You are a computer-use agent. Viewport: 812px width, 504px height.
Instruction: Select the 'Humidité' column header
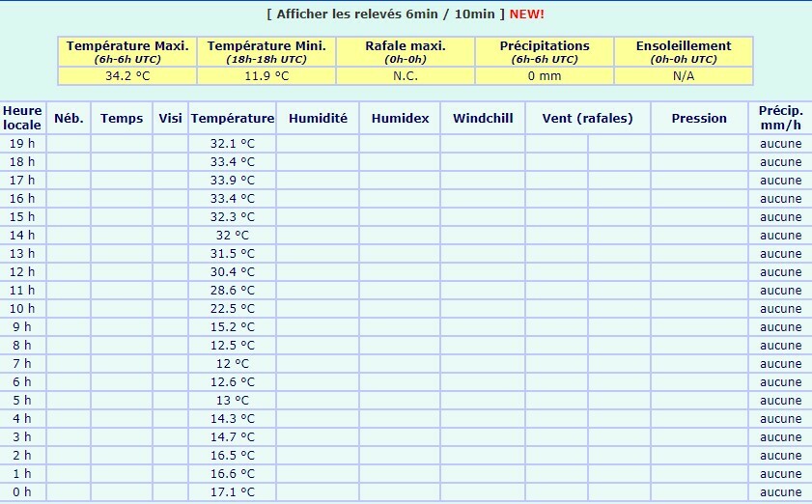click(x=318, y=118)
